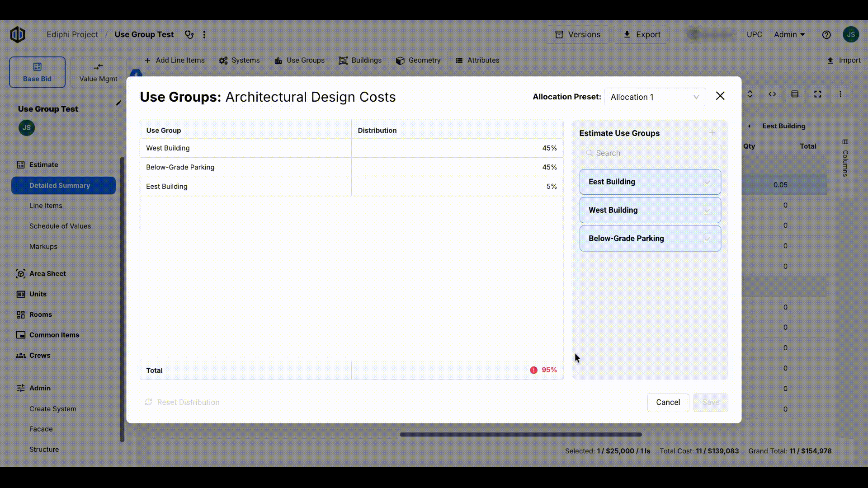Open Crews in sidebar

pyautogui.click(x=33, y=355)
